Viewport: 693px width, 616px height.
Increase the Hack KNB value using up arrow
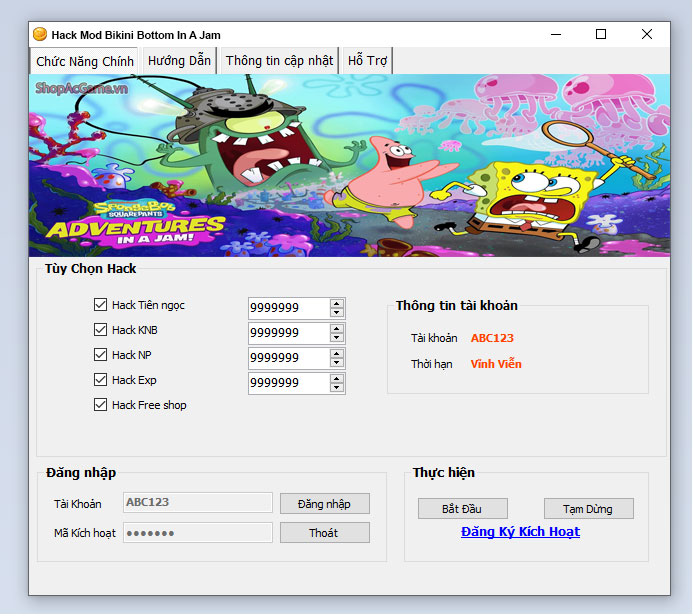tap(337, 329)
